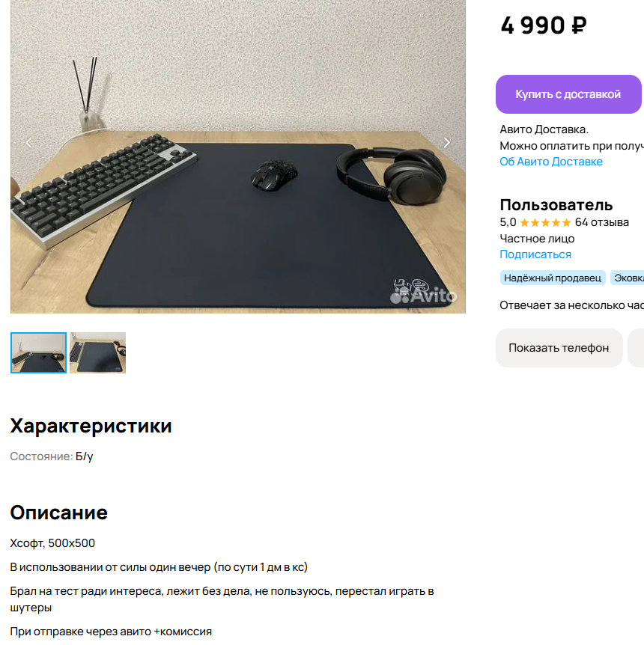
Task: Advance to the next photo with right arrow
Action: click(447, 143)
